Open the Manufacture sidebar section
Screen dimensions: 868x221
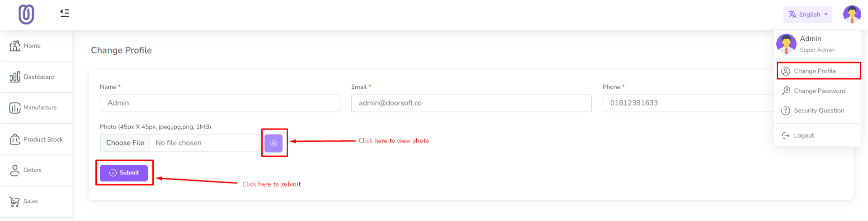40,108
